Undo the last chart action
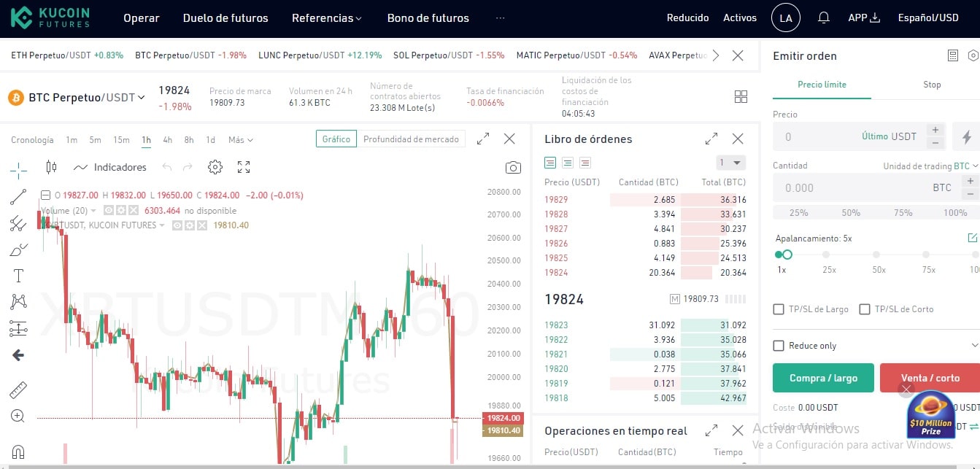The height and width of the screenshot is (469, 980). coord(167,167)
